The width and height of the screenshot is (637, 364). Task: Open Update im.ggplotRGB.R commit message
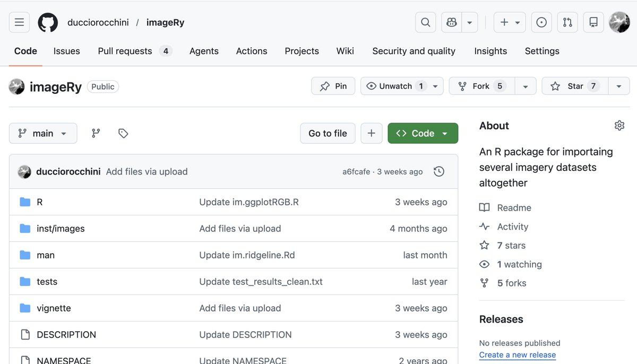(249, 202)
